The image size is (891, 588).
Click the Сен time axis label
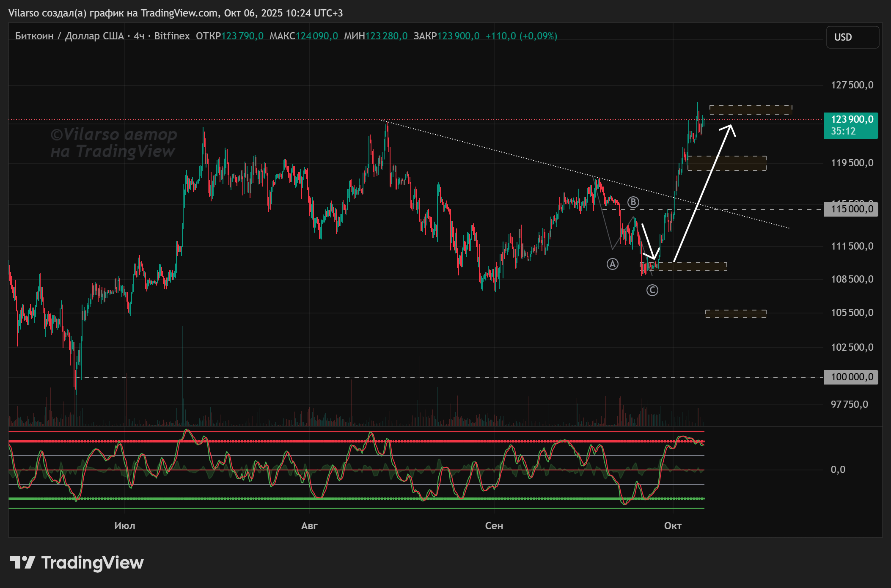pyautogui.click(x=494, y=526)
